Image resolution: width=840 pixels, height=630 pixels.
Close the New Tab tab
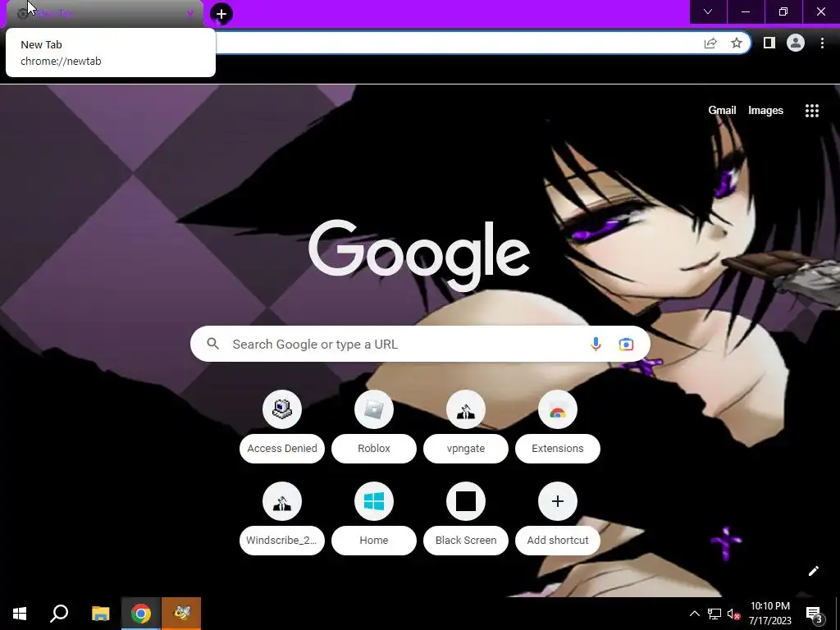(190, 14)
